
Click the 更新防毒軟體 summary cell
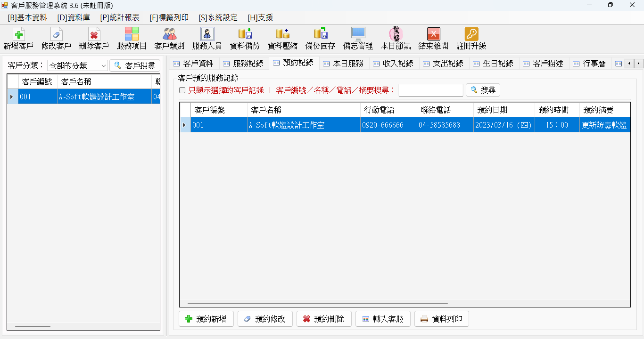605,125
